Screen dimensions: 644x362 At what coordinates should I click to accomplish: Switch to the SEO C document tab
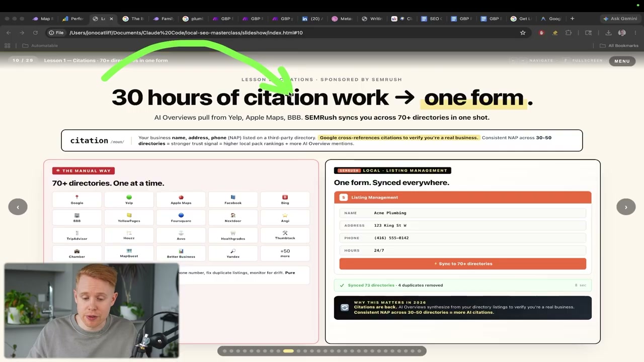pos(431,19)
